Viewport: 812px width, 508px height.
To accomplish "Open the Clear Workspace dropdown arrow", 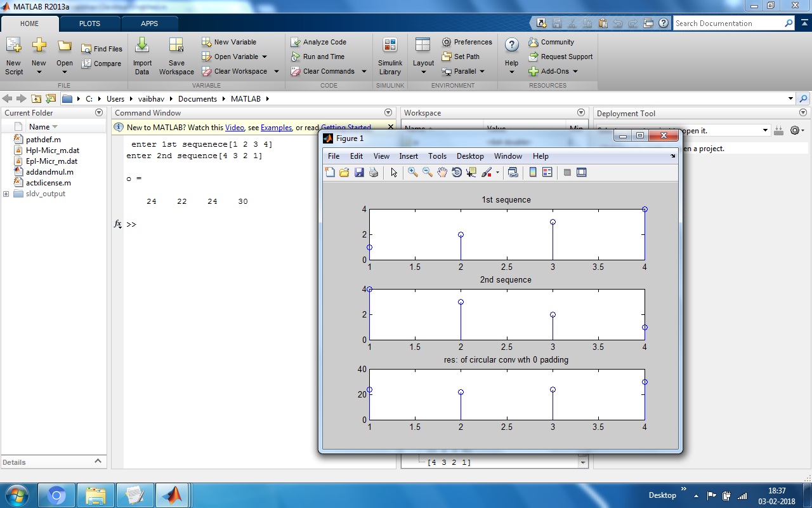I will click(277, 71).
